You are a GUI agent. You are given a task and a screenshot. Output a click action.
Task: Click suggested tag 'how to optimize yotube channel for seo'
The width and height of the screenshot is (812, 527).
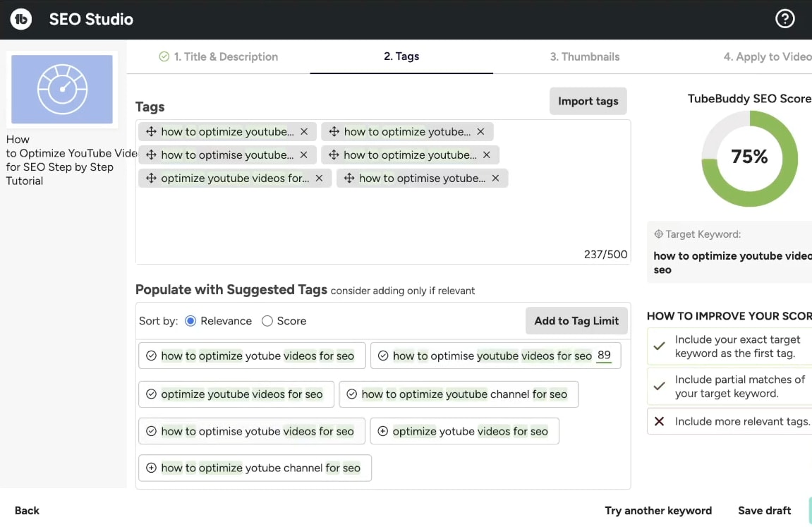(x=255, y=468)
